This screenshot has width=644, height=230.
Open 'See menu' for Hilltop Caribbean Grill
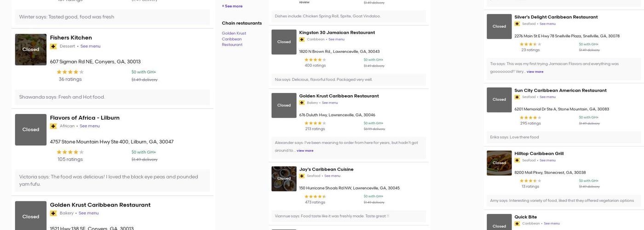pyautogui.click(x=547, y=161)
